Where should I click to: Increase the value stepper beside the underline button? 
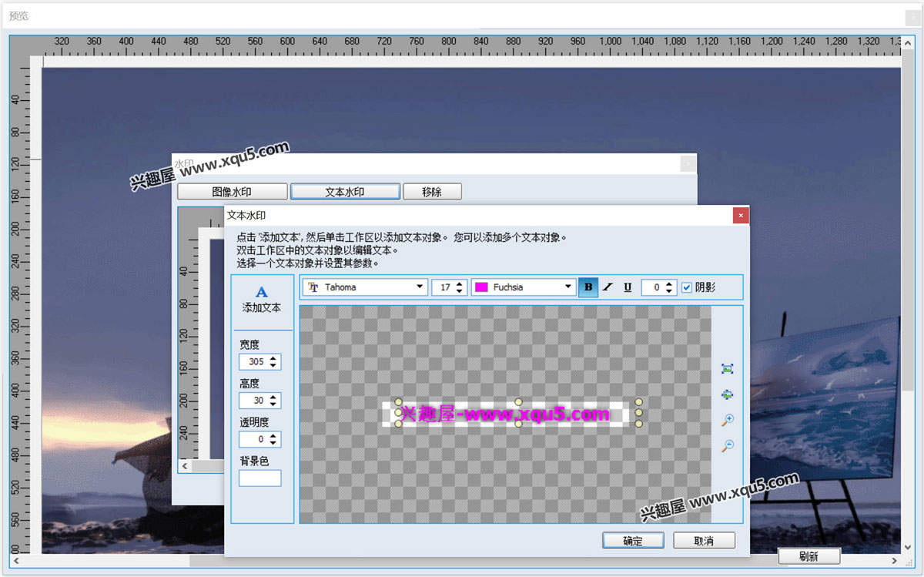pos(669,283)
